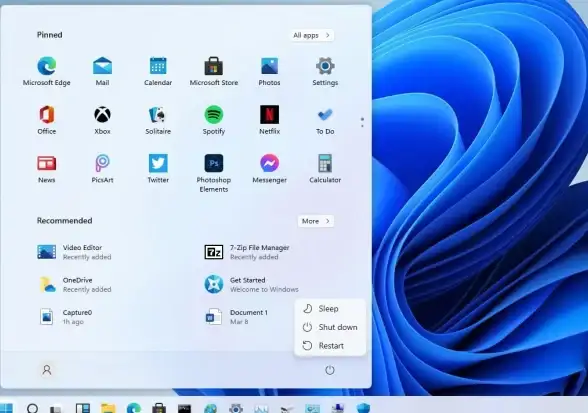Go to next pinned apps page dots

pyautogui.click(x=362, y=122)
